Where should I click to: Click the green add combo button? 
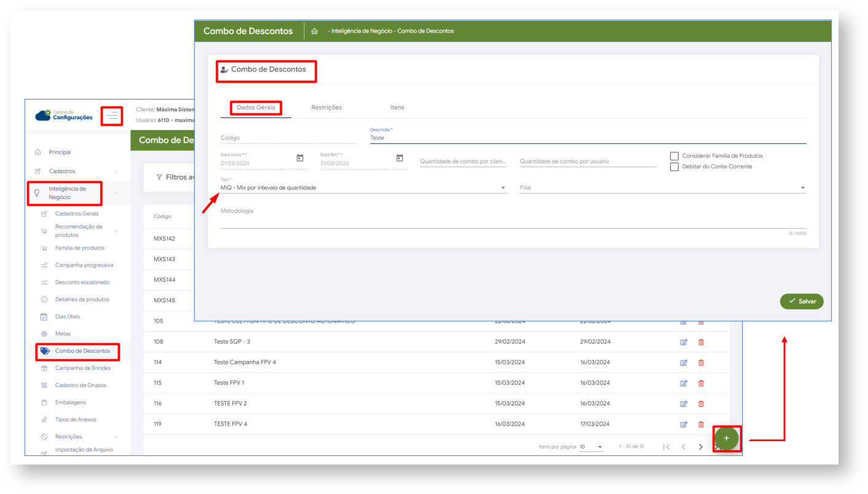coord(726,439)
